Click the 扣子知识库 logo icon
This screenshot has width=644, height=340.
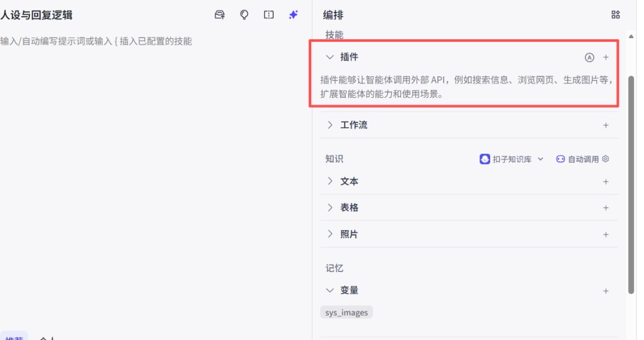485,159
